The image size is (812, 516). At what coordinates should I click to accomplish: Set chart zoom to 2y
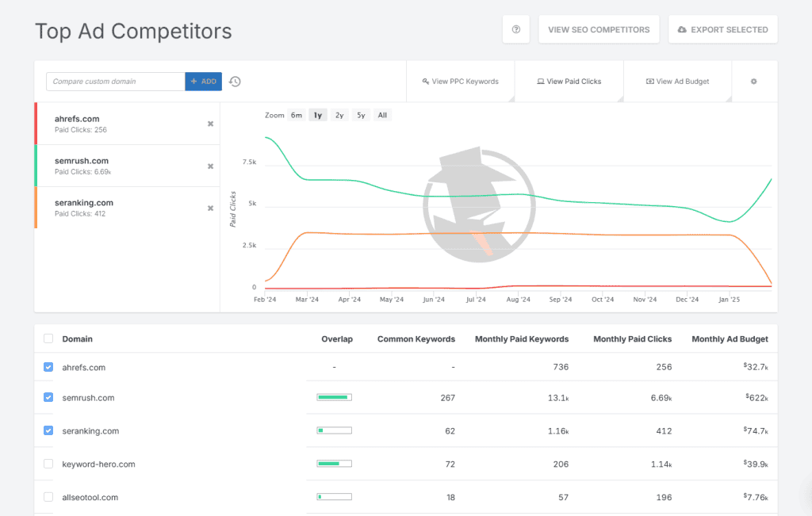point(339,115)
